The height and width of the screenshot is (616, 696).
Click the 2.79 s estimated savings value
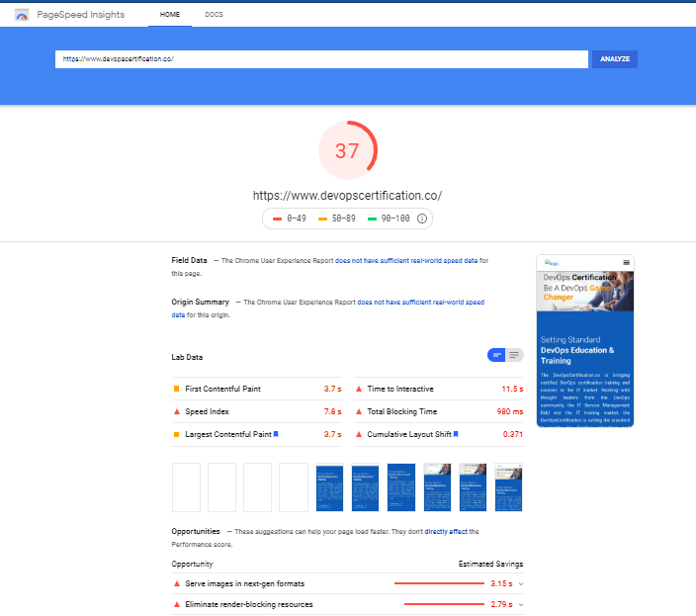501,604
